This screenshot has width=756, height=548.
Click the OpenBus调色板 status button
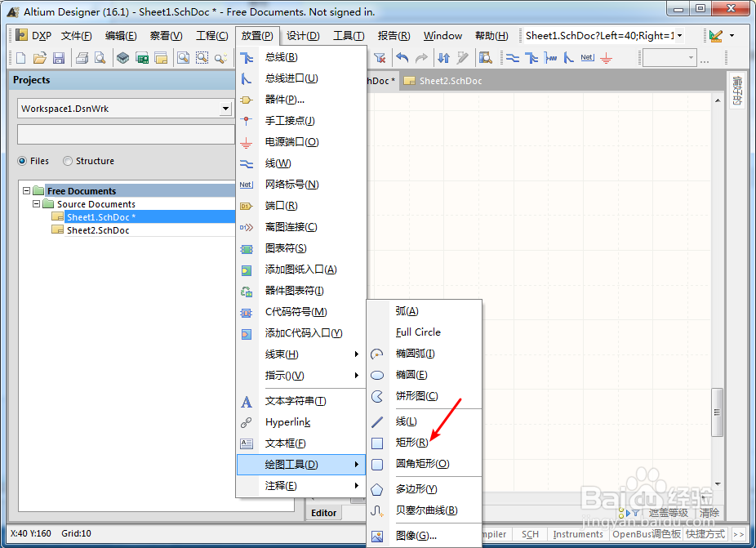tap(647, 534)
